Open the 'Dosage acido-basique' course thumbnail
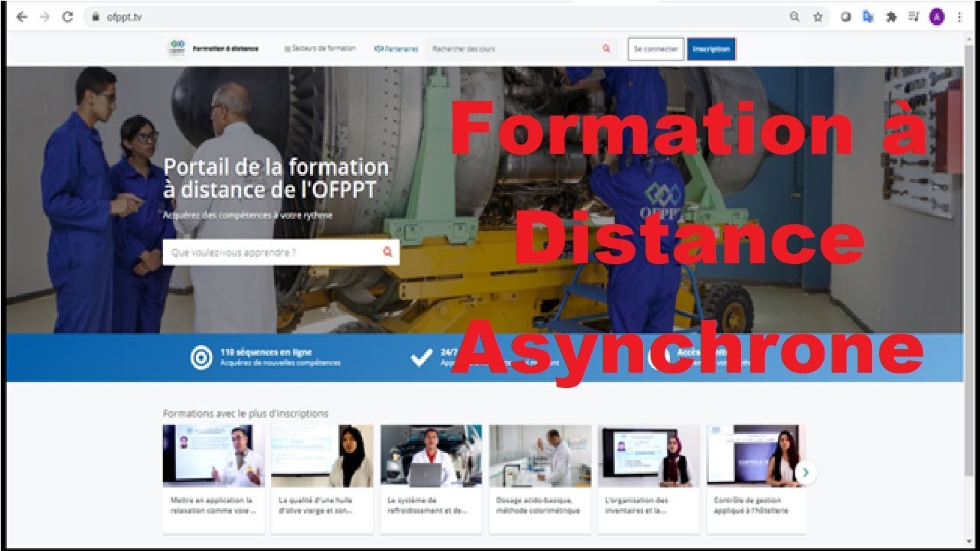Image resolution: width=980 pixels, height=551 pixels. (x=540, y=456)
